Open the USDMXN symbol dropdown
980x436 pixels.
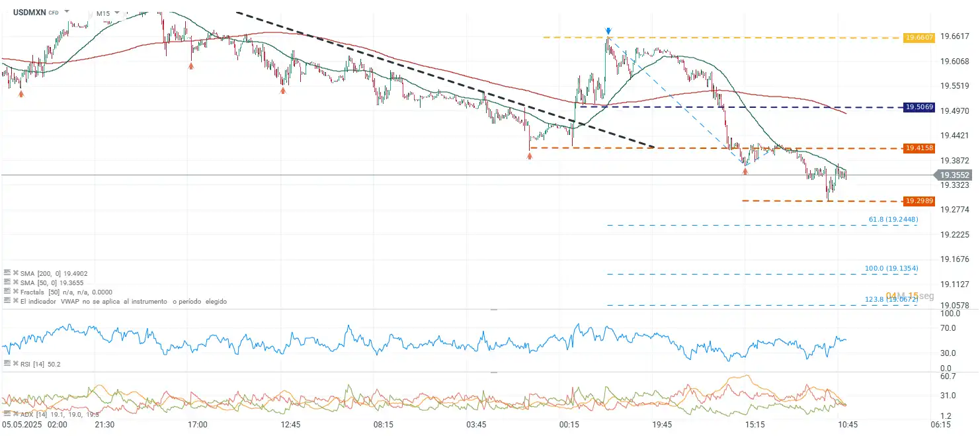pyautogui.click(x=66, y=13)
